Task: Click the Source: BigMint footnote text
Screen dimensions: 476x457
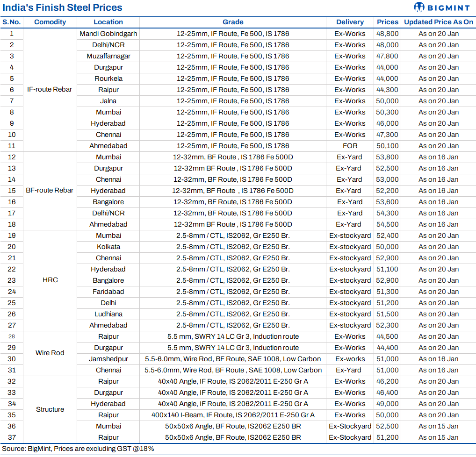Action: [x=78, y=449]
